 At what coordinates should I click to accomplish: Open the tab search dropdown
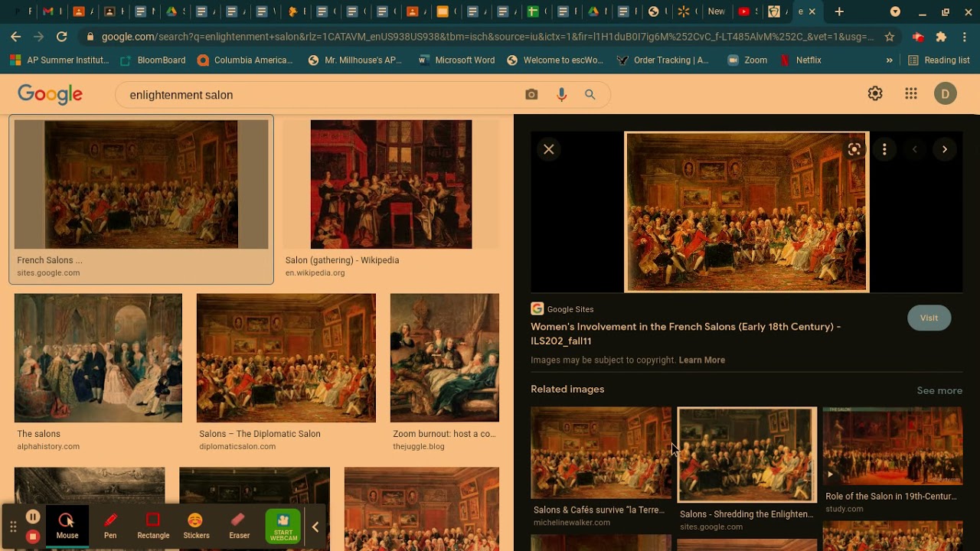click(895, 11)
